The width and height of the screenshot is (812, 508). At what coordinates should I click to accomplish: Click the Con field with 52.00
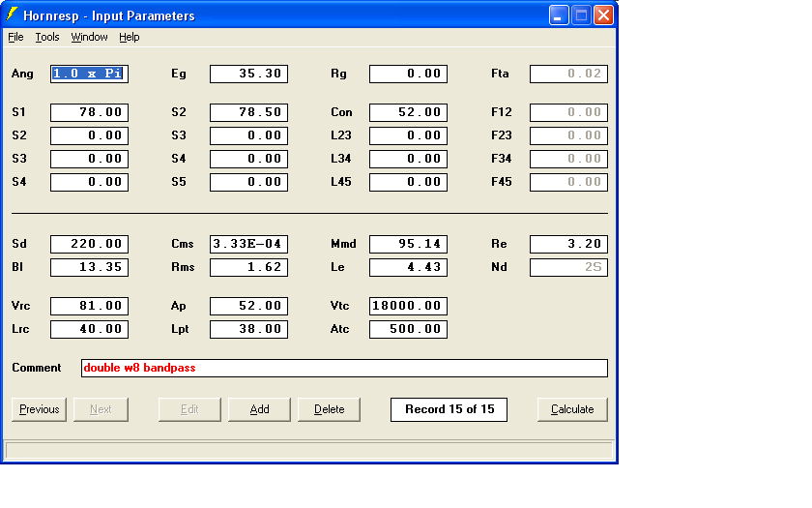(408, 112)
